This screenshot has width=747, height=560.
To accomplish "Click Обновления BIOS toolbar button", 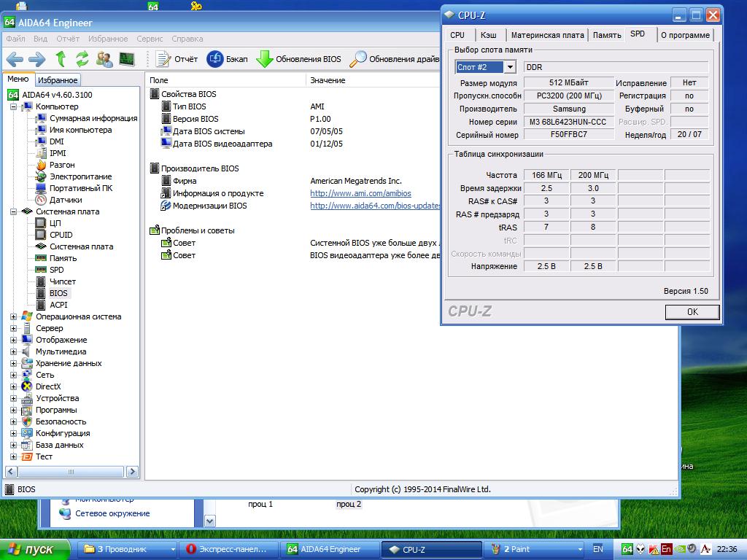I will pos(298,59).
